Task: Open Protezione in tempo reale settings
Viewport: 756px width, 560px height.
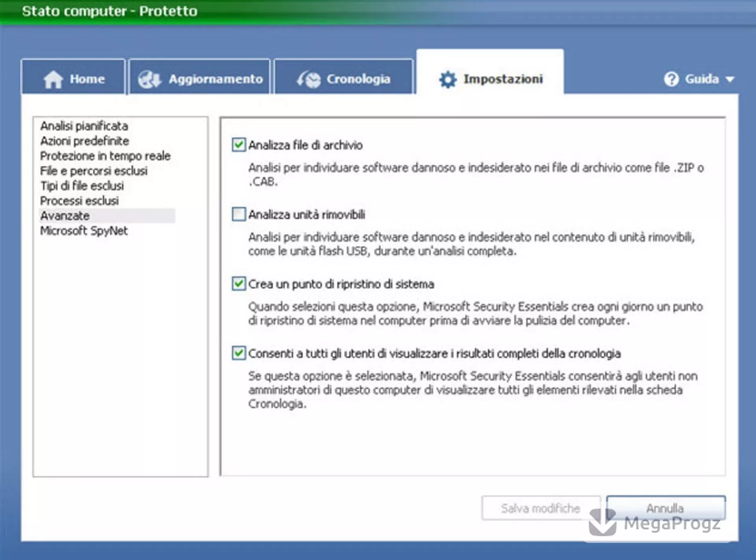Action: [105, 156]
